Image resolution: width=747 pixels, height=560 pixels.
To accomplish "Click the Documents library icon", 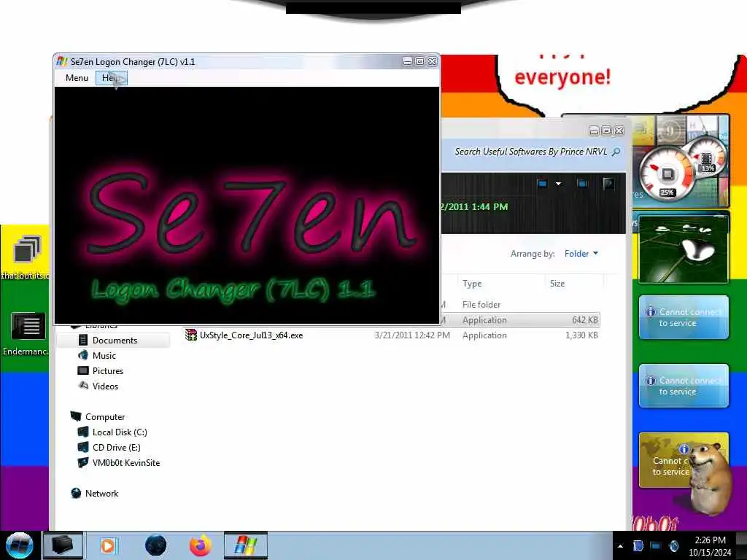I will pos(83,340).
